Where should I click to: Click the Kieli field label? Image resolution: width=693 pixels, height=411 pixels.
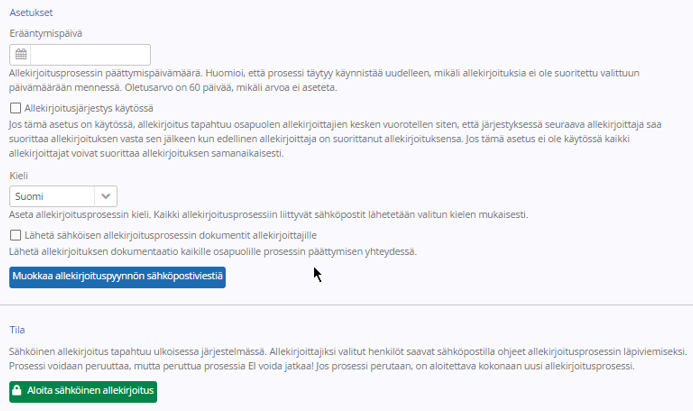click(x=19, y=175)
